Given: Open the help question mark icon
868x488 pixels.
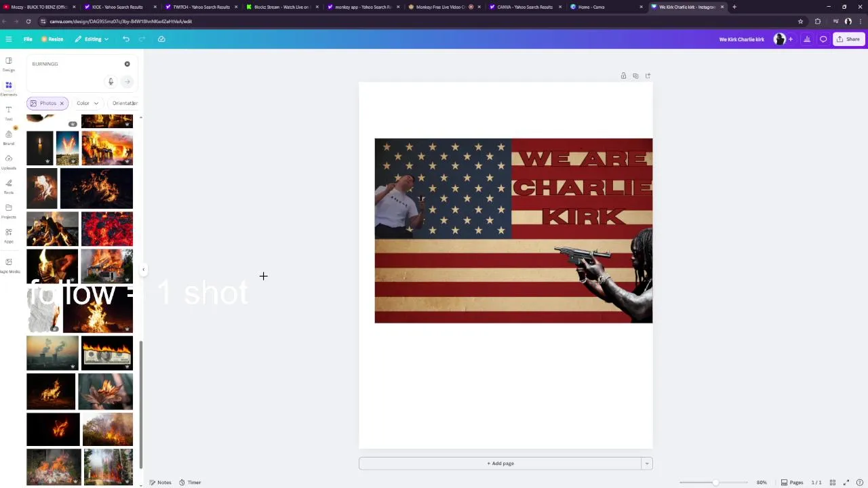Looking at the screenshot, I should click(x=860, y=483).
